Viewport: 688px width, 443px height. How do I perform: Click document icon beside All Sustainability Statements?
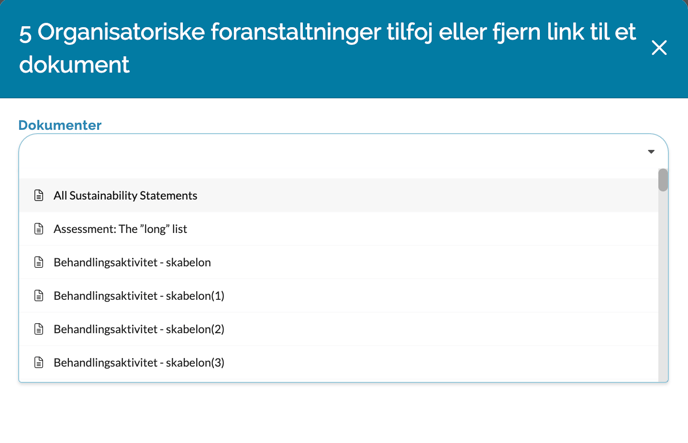pos(39,195)
